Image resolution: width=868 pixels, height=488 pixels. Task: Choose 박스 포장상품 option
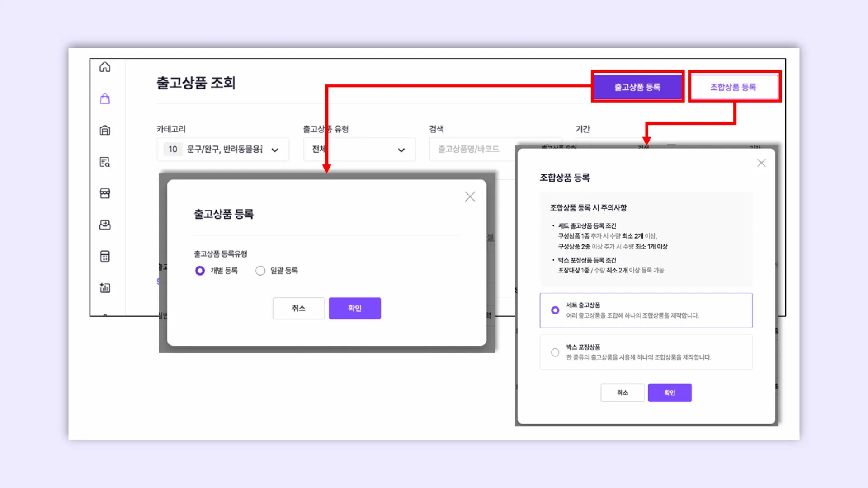(x=555, y=352)
